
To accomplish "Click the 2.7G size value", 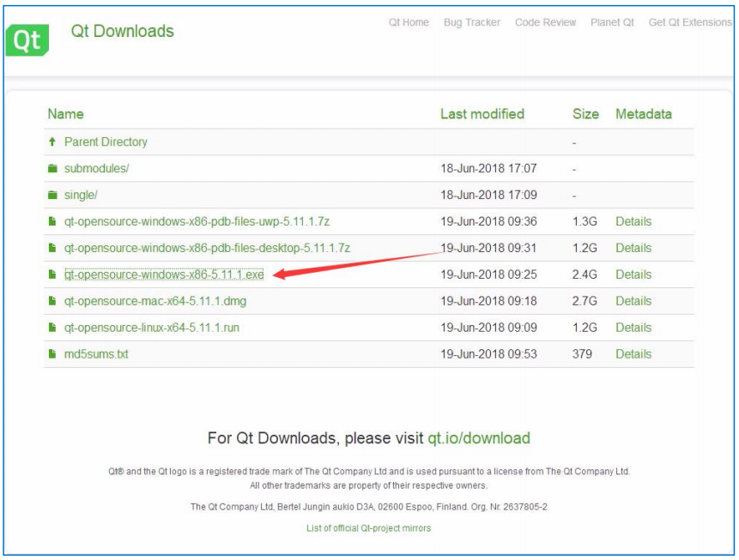I will (x=585, y=301).
